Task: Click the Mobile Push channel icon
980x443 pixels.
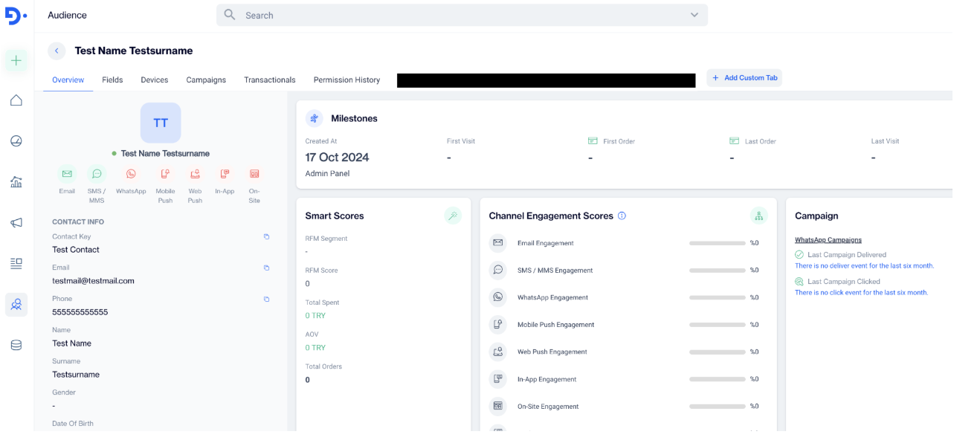Action: 165,173
